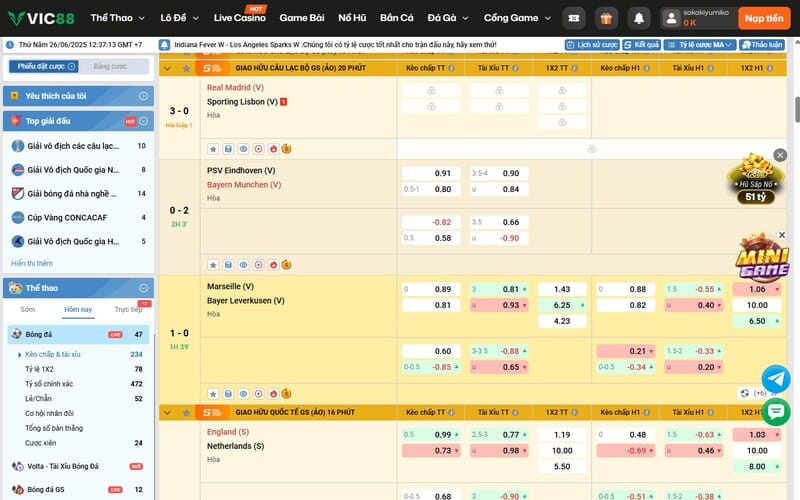
Task: Collapse the Giao hữu câu lạc bộ GS league
Action: (x=167, y=68)
